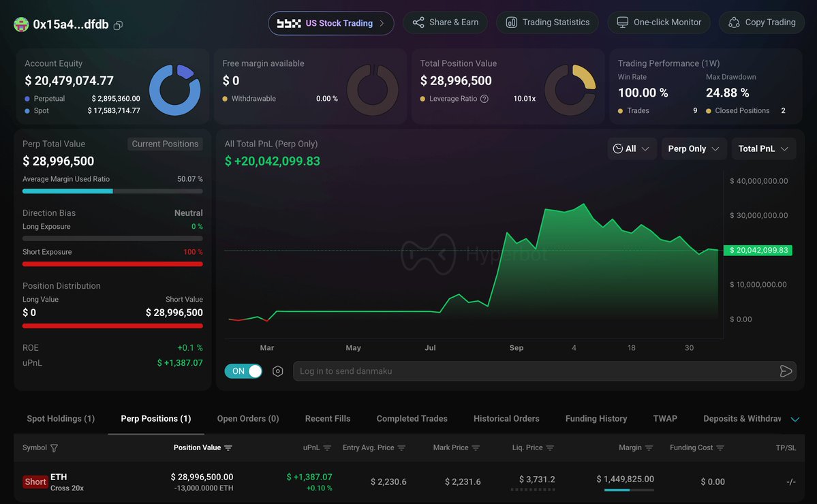
Task: Open US Stock Trading
Action: pyautogui.click(x=331, y=23)
